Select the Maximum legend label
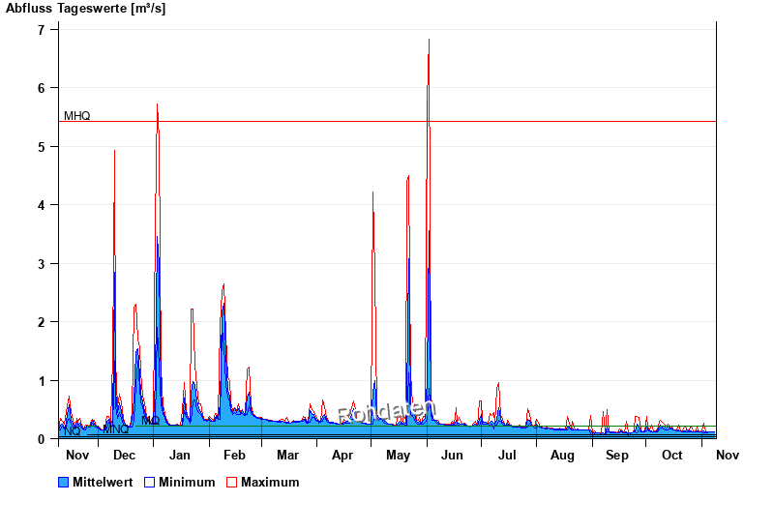 270,482
